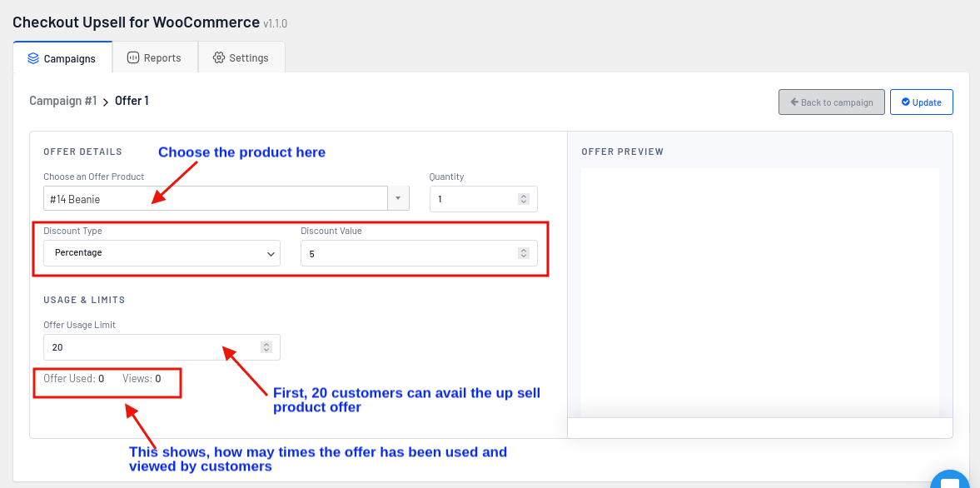Expand the Discount Type Percentage dropdown

(162, 253)
